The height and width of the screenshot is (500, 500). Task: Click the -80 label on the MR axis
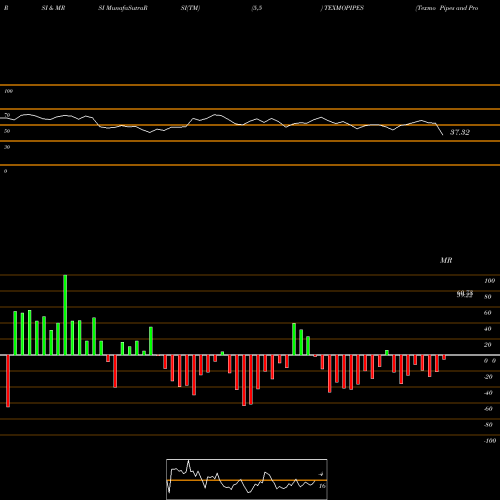488,425
